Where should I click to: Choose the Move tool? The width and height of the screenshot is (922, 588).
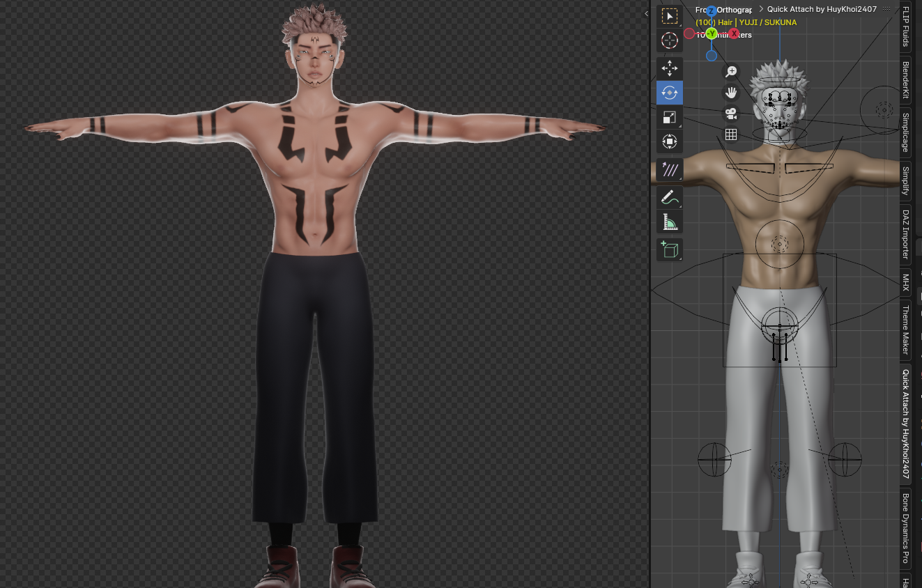pos(669,68)
